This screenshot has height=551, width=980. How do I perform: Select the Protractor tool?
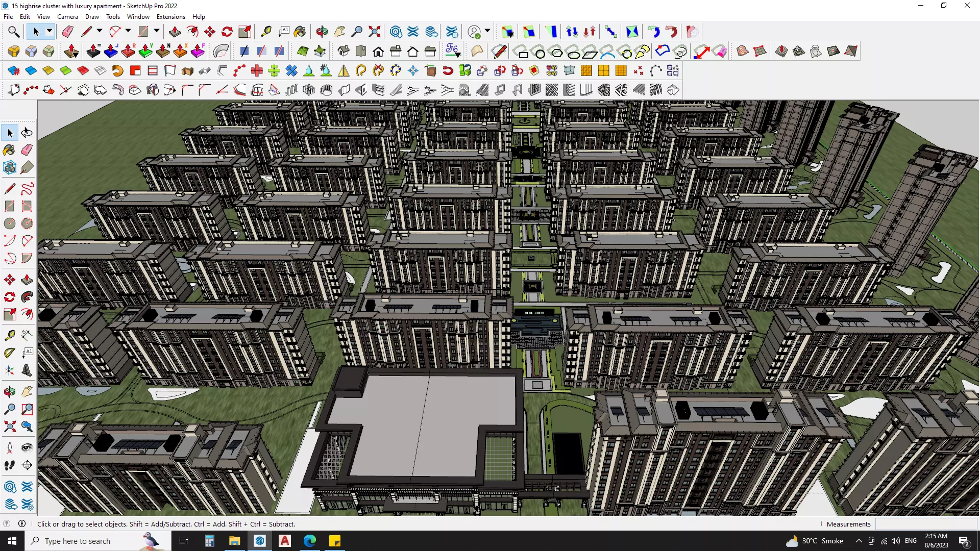tap(9, 353)
